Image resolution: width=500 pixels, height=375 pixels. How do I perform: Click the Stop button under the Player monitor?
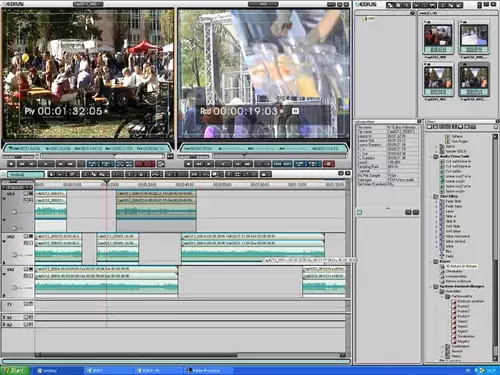pyautogui.click(x=11, y=164)
